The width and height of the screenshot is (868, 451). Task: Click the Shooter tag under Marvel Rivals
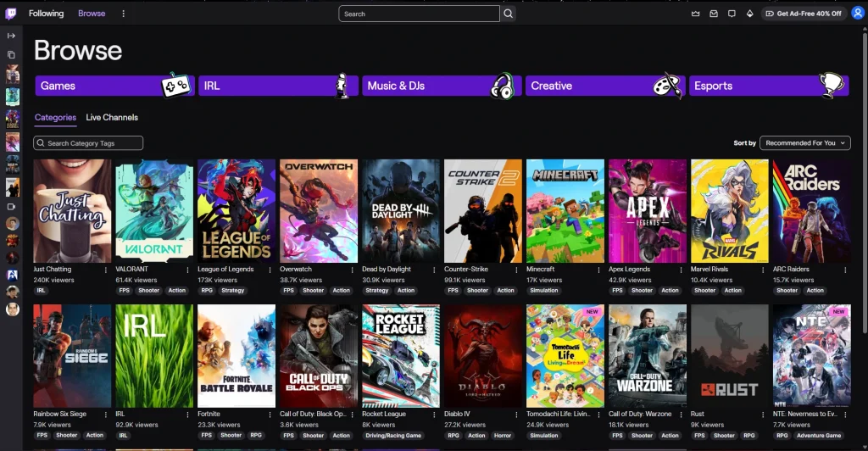(704, 291)
